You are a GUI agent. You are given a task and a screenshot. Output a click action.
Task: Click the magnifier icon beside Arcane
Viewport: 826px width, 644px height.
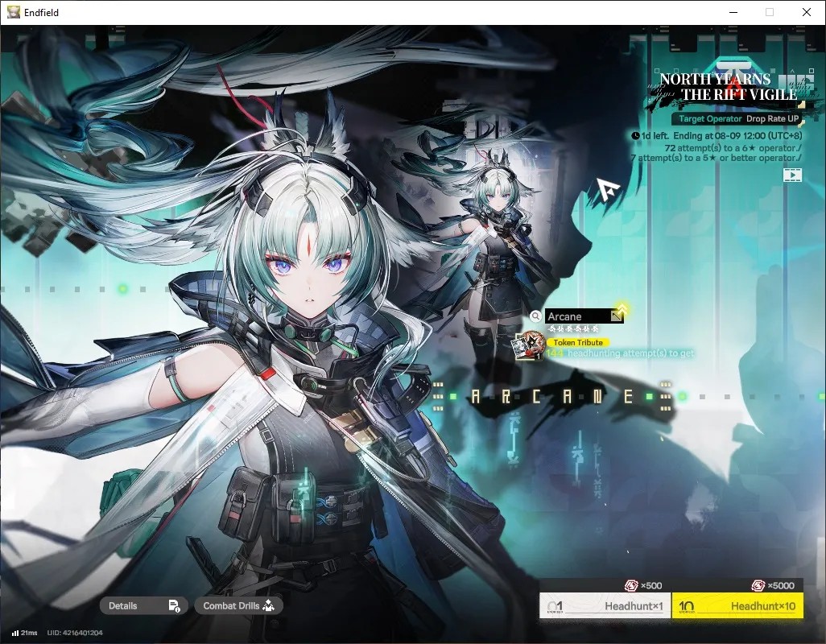[535, 316]
